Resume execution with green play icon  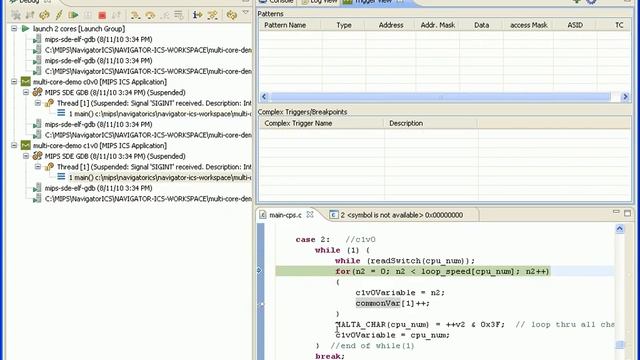point(73,16)
